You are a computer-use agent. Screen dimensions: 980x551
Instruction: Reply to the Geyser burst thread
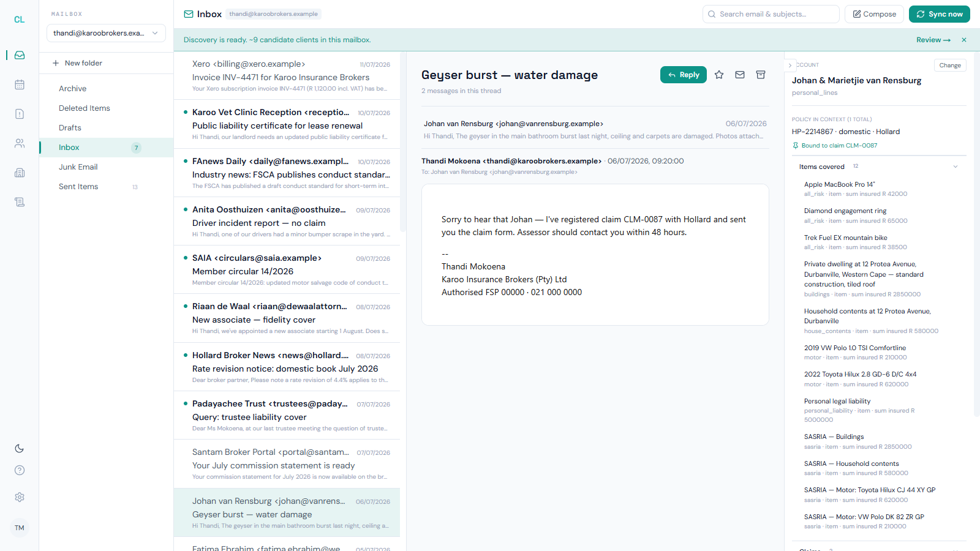(x=684, y=75)
